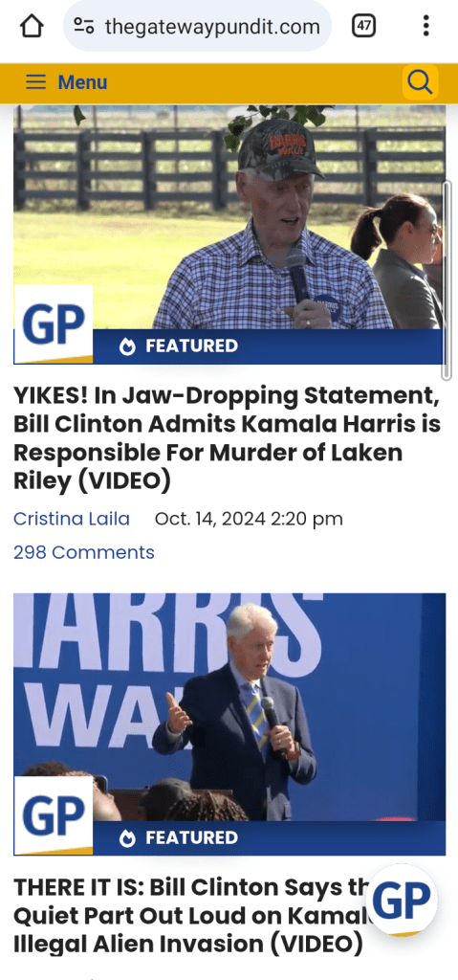The height and width of the screenshot is (980, 458).
Task: Tap the browser home icon
Action: pyautogui.click(x=32, y=26)
